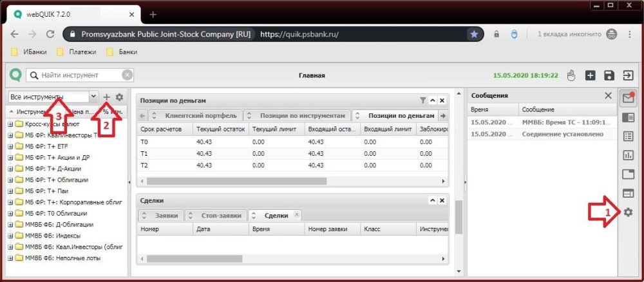Click the save disk icon in top toolbar
Viewport: 644px width, 282px height.
coord(609,75)
